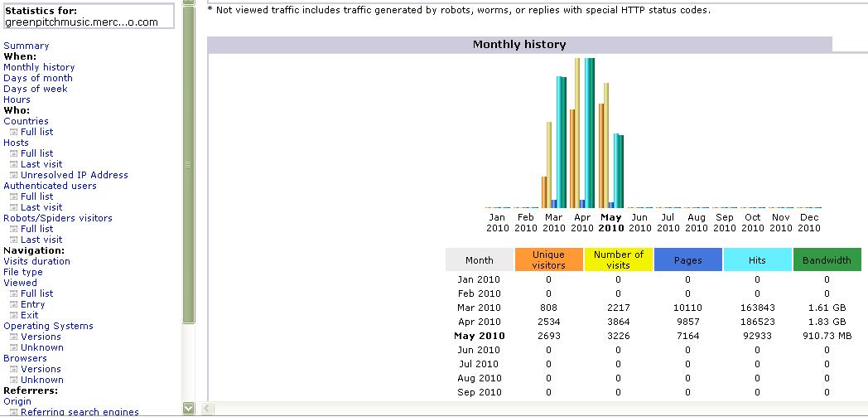Click the 1.83 GB bandwidth cell

coord(827,322)
